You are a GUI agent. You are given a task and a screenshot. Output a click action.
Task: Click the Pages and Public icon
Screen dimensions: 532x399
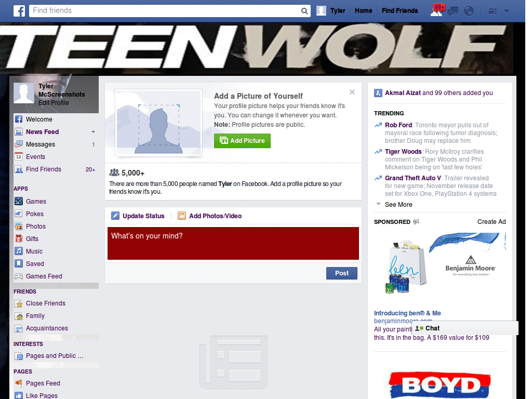(x=19, y=356)
